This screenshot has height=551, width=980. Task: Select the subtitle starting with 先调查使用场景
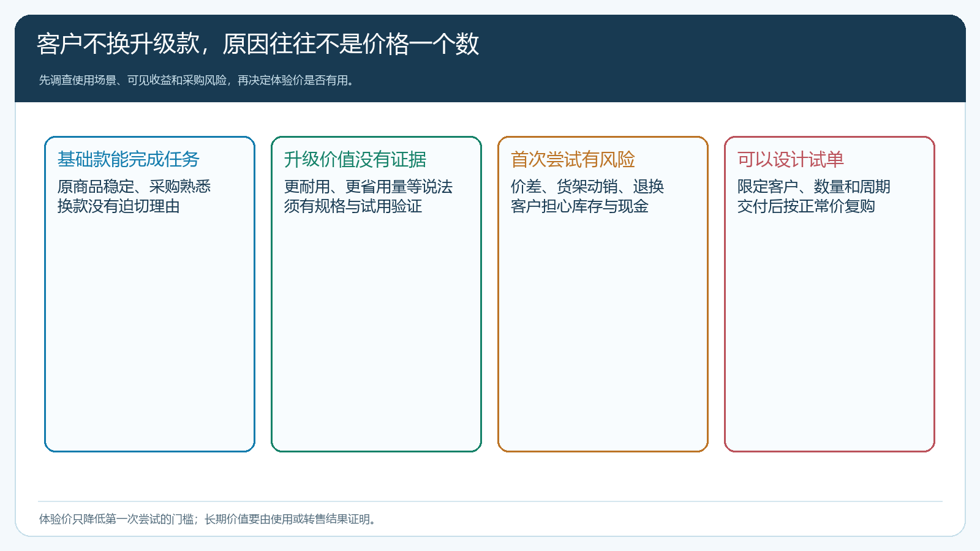(x=197, y=80)
